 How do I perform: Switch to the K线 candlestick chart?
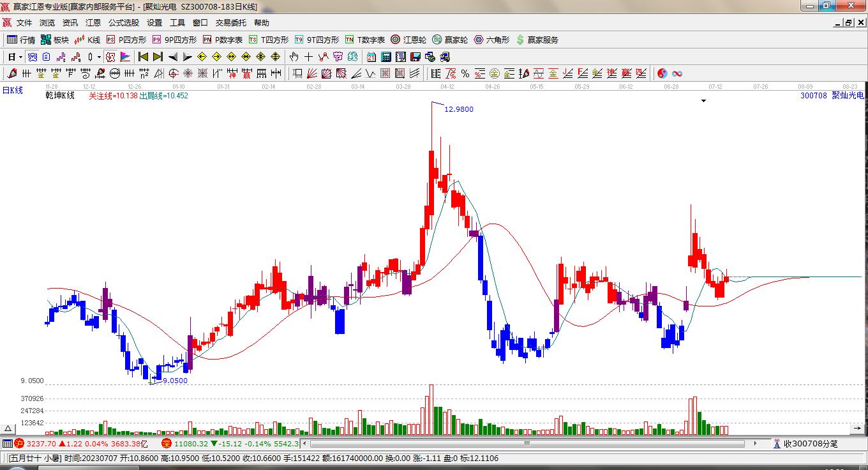[87, 40]
